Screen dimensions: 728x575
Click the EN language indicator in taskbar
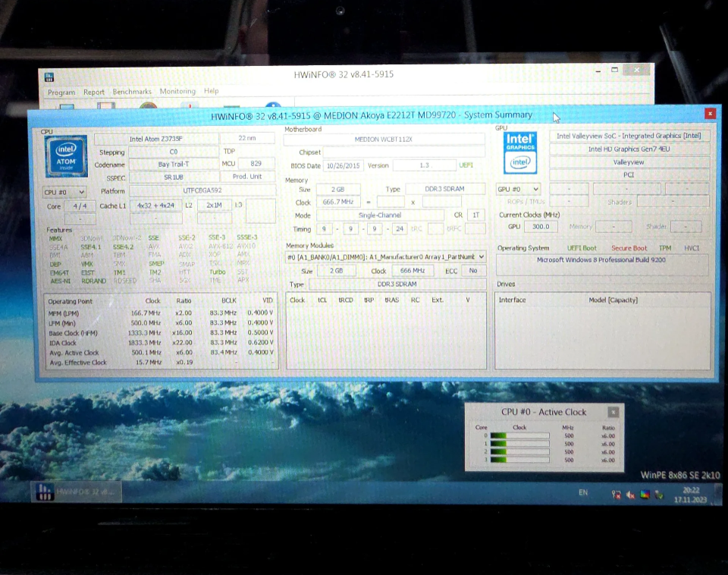[583, 492]
